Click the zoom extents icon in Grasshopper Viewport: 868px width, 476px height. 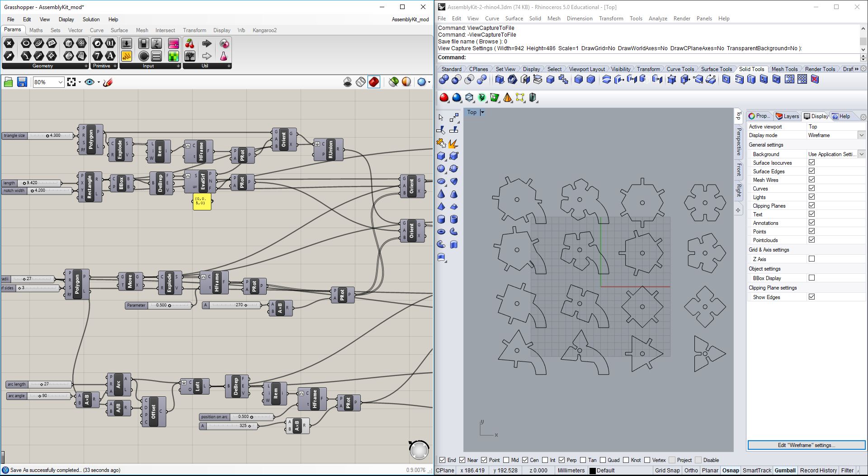(71, 82)
